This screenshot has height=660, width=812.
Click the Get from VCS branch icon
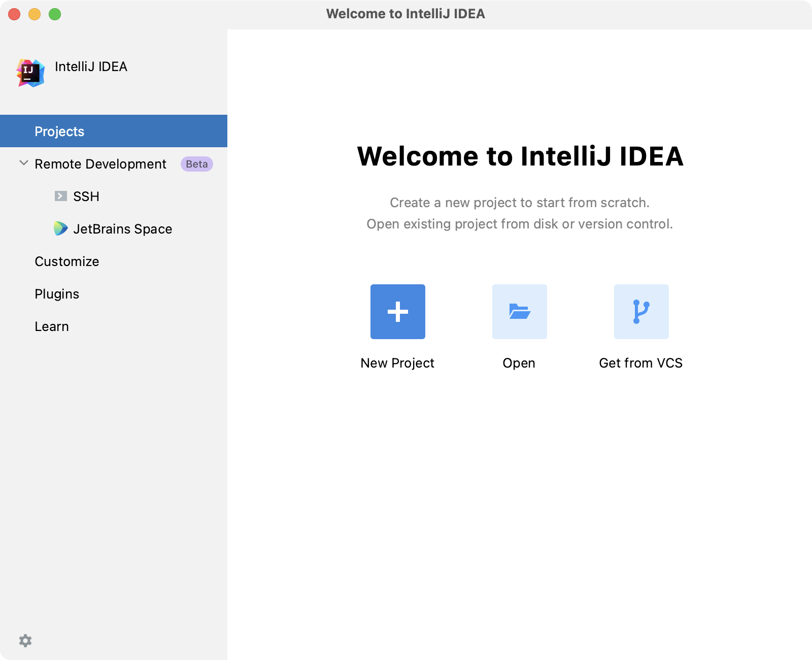(x=641, y=312)
